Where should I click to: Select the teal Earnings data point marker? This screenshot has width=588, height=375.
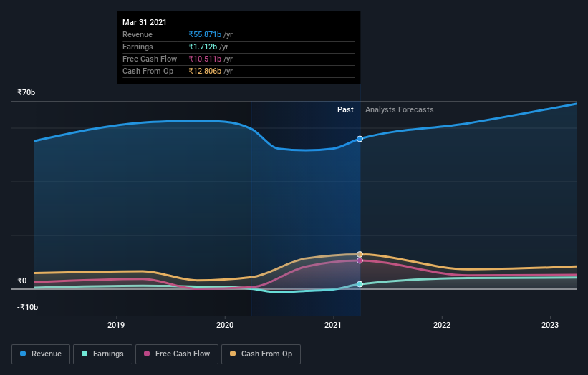360,284
